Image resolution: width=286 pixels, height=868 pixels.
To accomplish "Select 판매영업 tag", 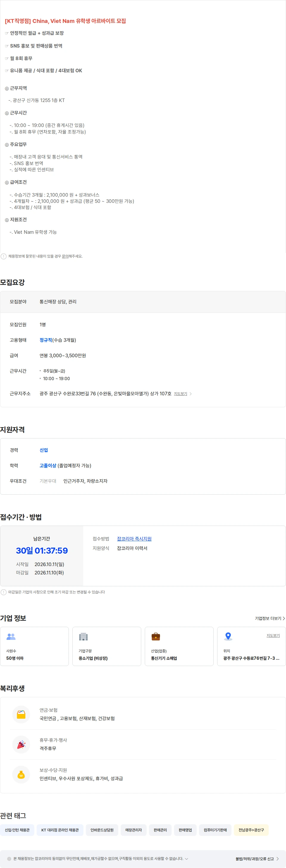I will pos(185,830).
